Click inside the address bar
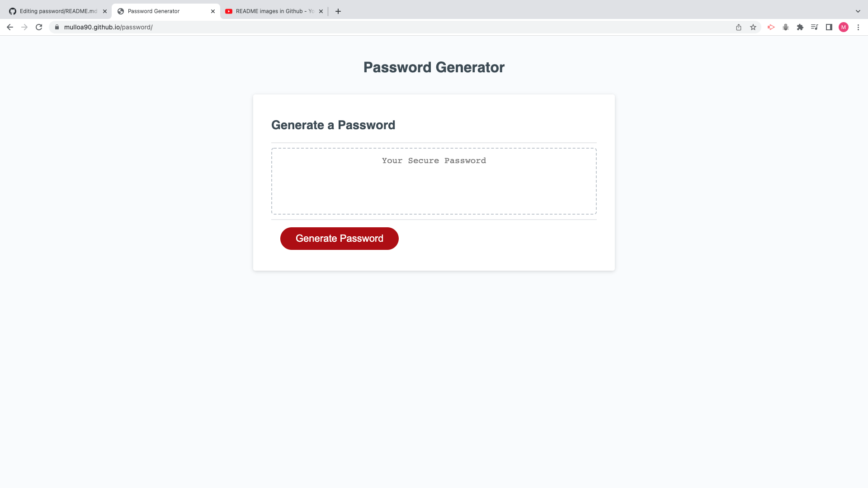868x488 pixels. (x=181, y=27)
